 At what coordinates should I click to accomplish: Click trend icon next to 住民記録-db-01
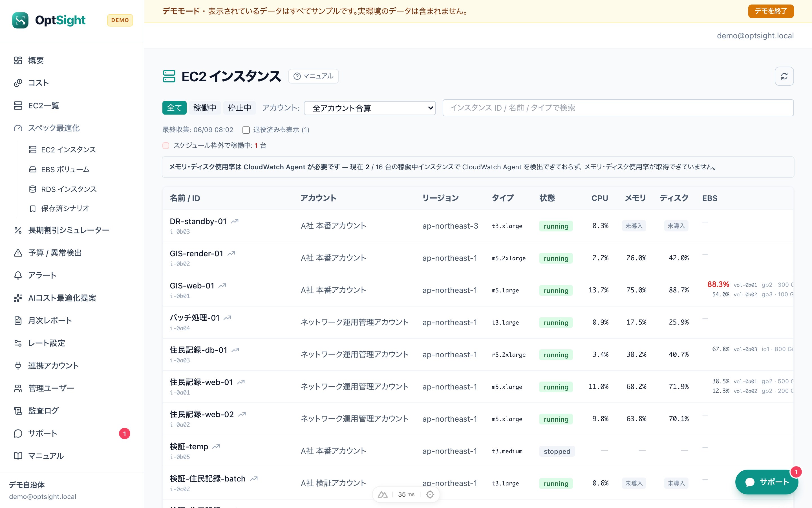[x=235, y=350]
